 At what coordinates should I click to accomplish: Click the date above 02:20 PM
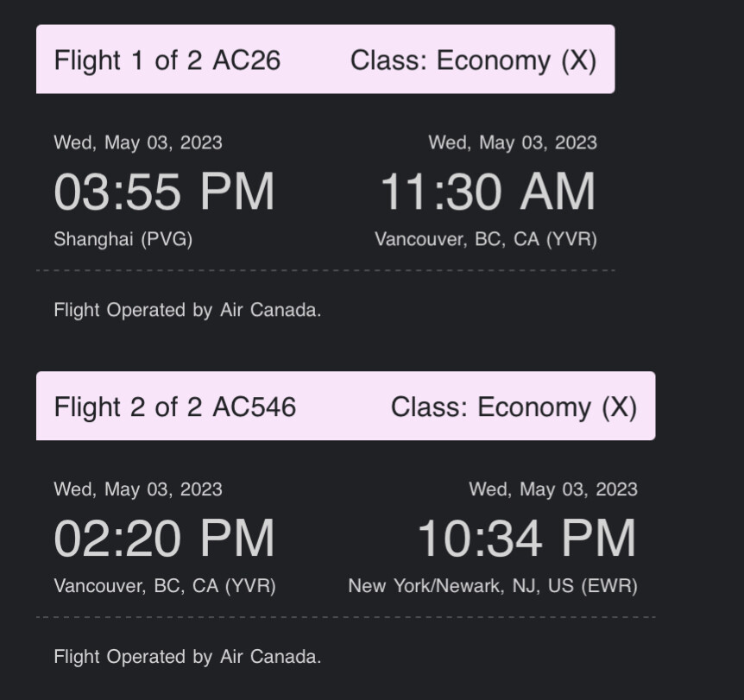point(138,489)
